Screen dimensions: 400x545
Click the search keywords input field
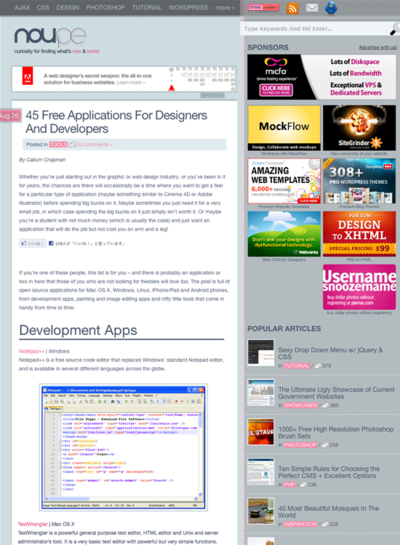click(x=315, y=29)
